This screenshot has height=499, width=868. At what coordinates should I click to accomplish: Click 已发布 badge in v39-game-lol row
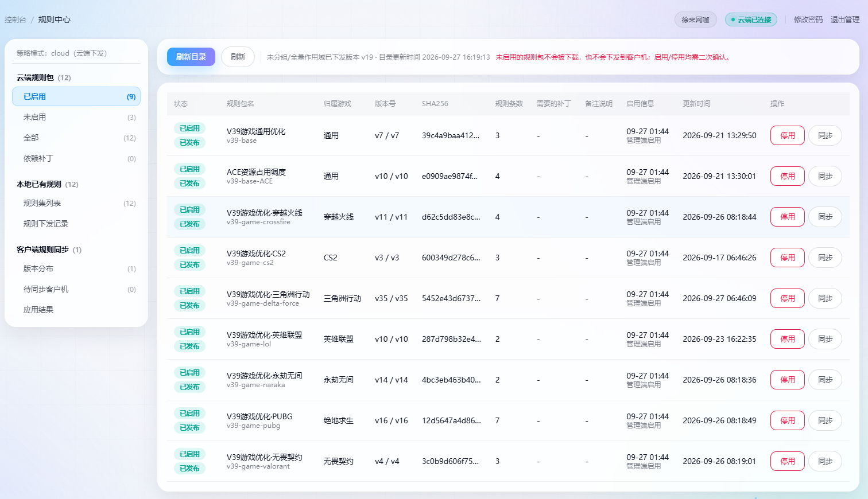click(189, 346)
